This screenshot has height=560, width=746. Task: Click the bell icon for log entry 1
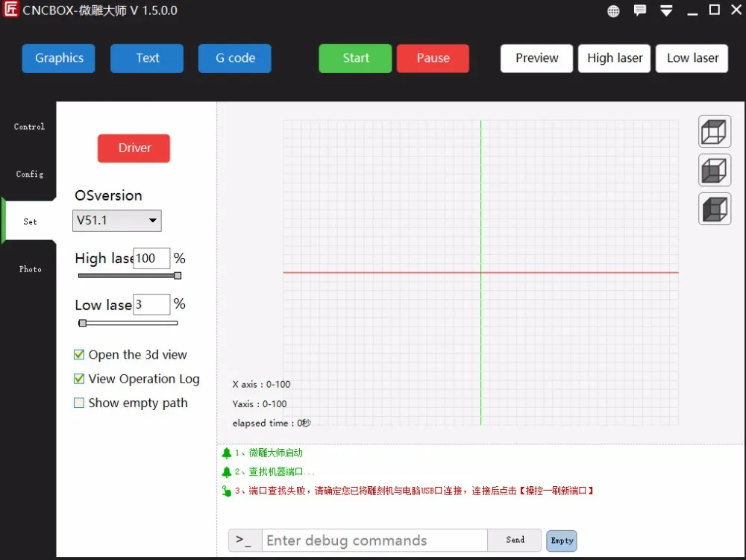click(227, 453)
